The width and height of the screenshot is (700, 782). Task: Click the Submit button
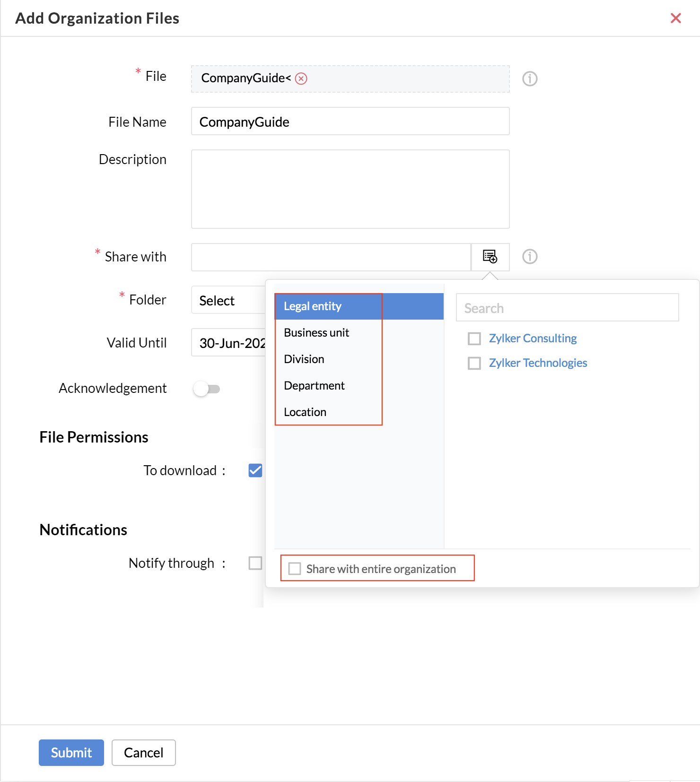(x=71, y=753)
